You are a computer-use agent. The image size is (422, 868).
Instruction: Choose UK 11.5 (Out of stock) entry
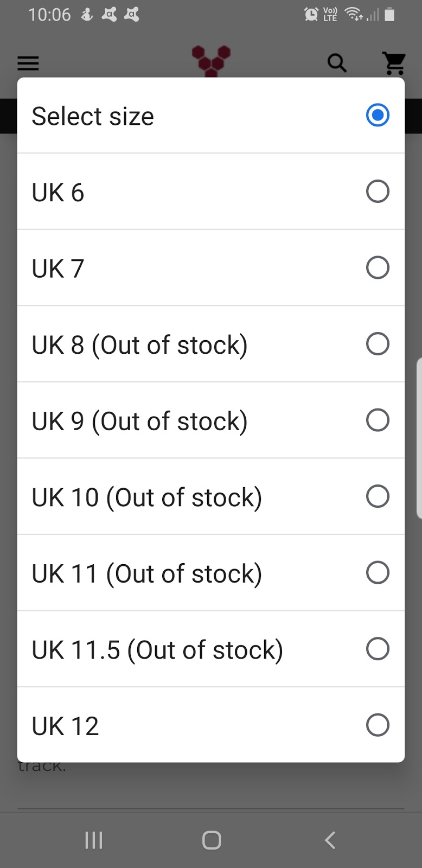click(x=157, y=650)
